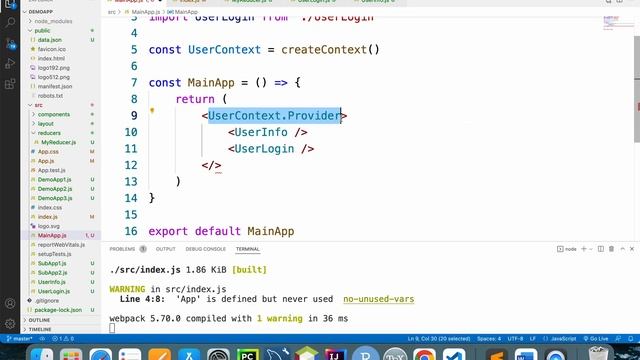The width and height of the screenshot is (640, 360).
Task: Click the lightbulb quick-fix icon on line 9
Action: point(152,110)
